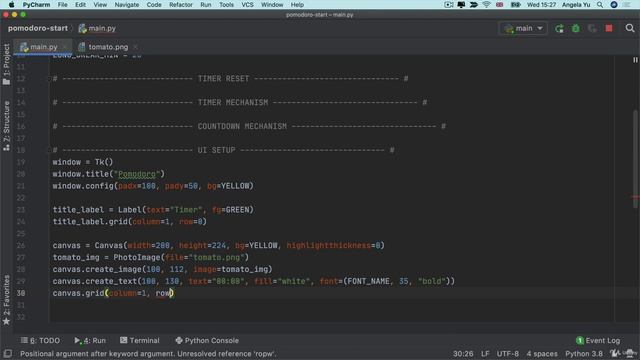640x360 pixels.
Task: Change UTF-8 file encoding
Action: click(507, 353)
